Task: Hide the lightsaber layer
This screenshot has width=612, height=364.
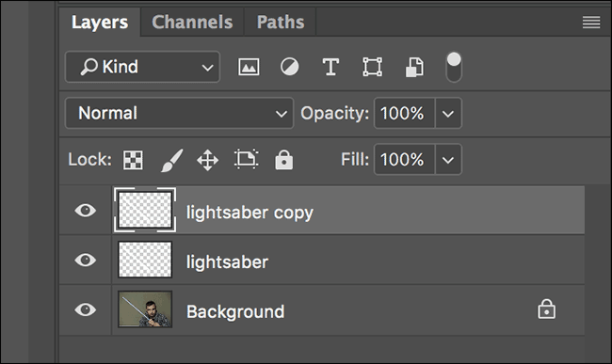Action: pos(86,260)
